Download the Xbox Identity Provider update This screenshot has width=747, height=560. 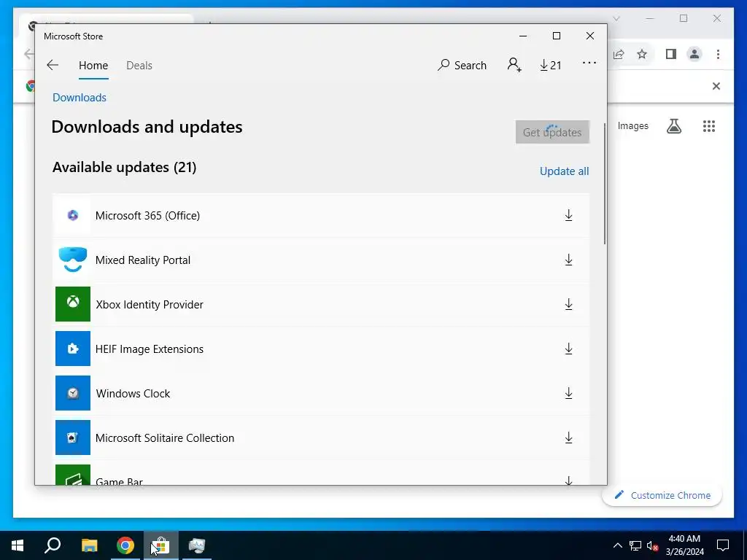568,304
